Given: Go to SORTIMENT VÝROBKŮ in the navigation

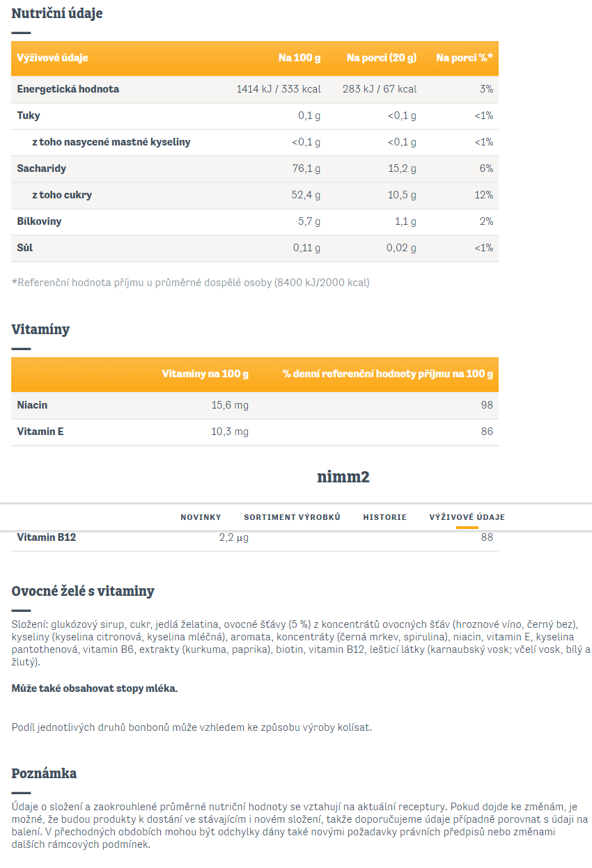Looking at the screenshot, I should 292,517.
